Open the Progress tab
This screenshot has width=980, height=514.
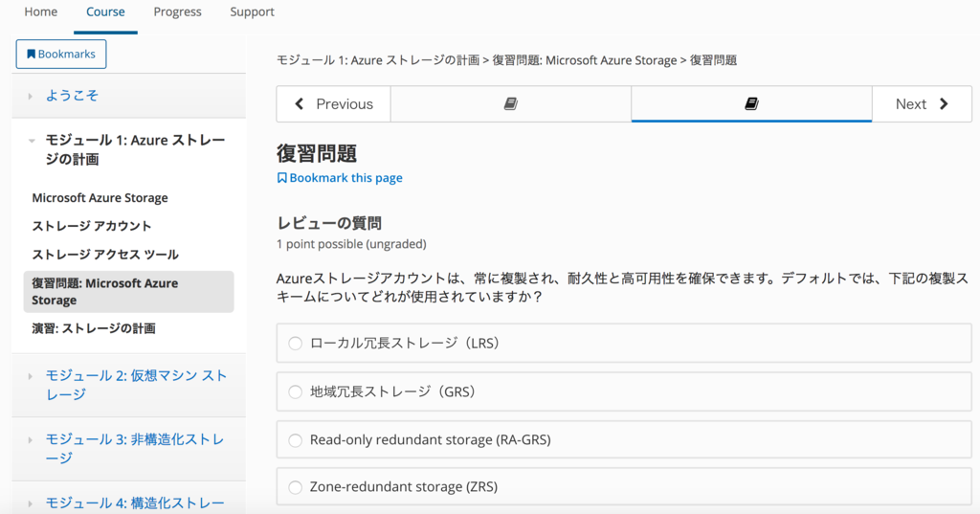(177, 12)
